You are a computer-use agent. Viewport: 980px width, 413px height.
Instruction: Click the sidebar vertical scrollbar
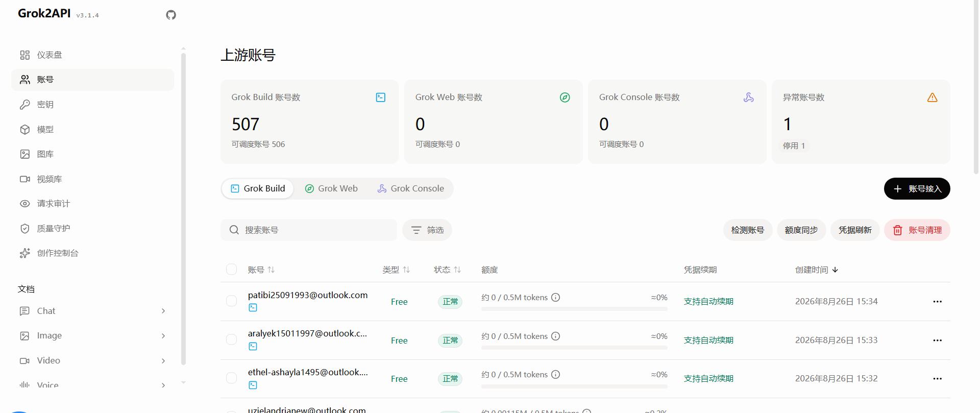click(x=183, y=209)
